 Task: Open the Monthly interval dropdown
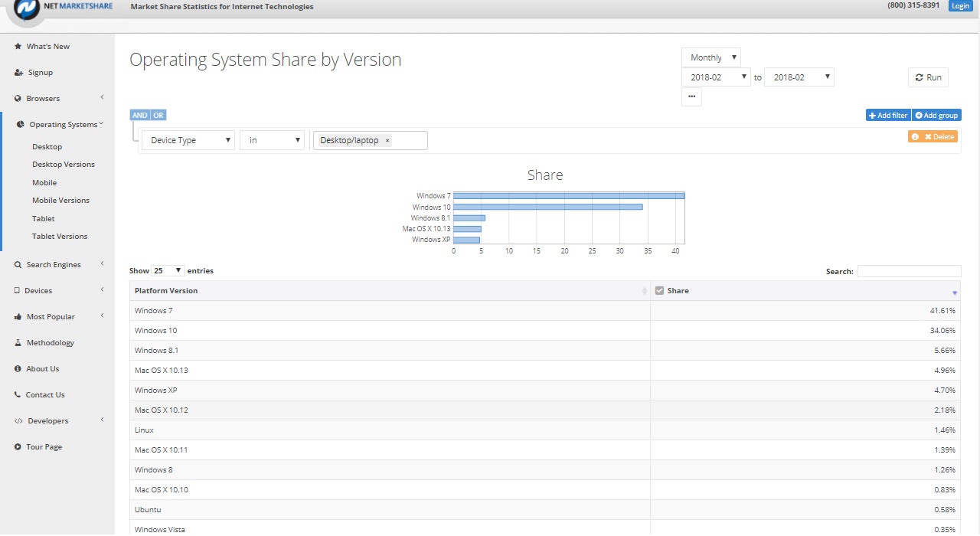[711, 57]
